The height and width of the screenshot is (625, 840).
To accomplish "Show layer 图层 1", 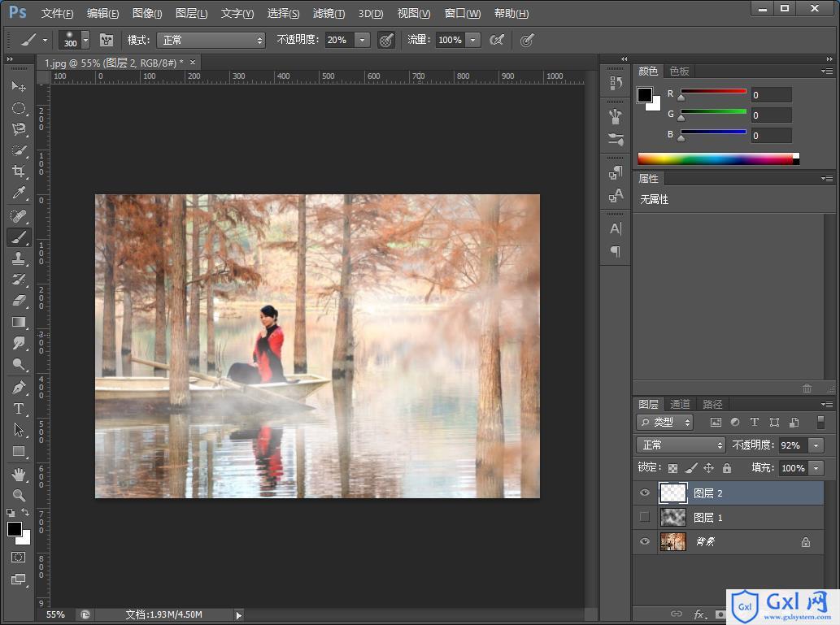I will [645, 517].
